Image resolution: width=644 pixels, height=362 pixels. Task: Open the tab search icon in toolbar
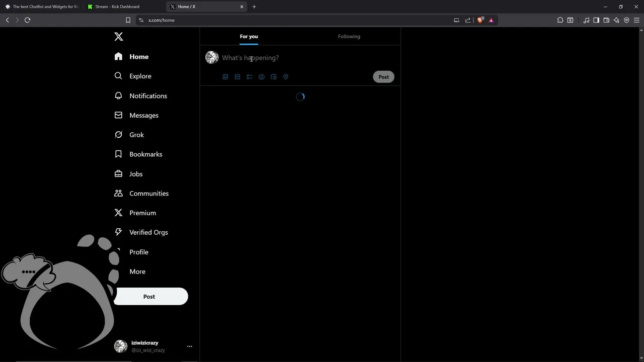click(570, 20)
